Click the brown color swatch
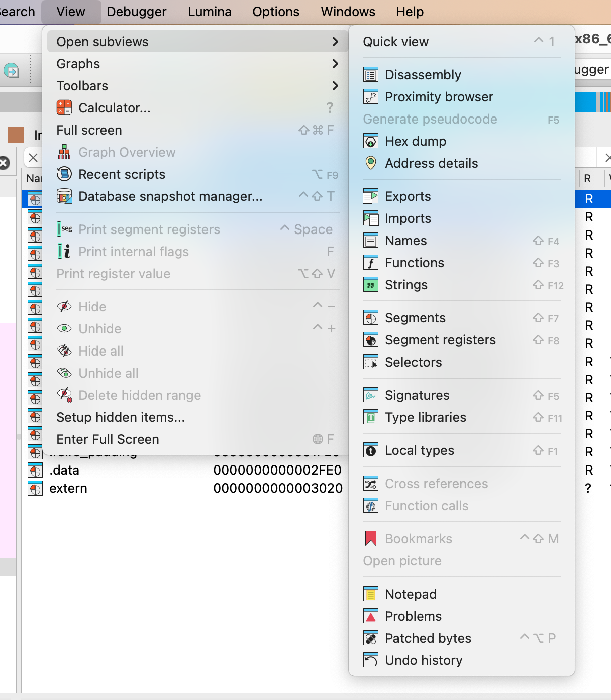Image resolution: width=611 pixels, height=700 pixels. (x=16, y=135)
